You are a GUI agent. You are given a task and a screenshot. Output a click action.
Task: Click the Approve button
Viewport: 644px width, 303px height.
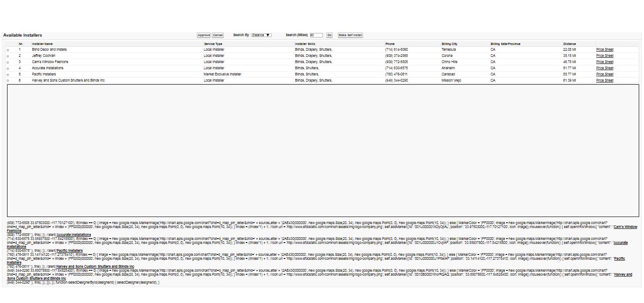tap(204, 35)
